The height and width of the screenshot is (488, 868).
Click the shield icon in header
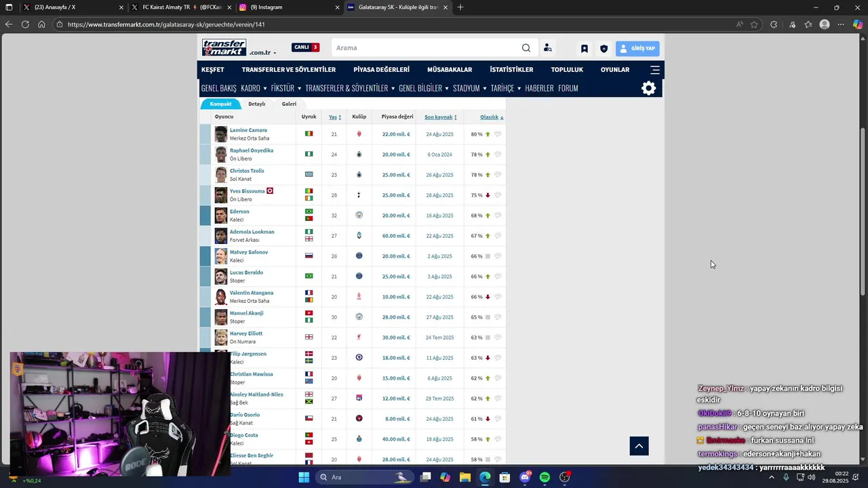point(604,49)
